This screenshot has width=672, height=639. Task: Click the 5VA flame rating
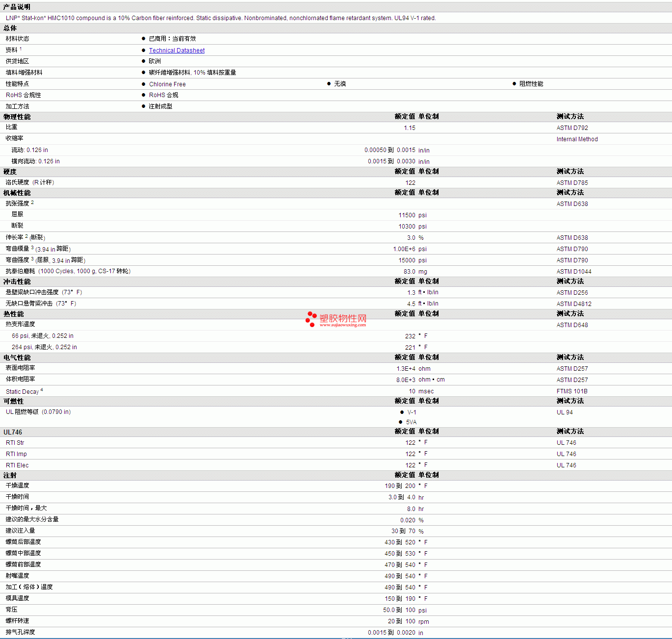point(411,422)
